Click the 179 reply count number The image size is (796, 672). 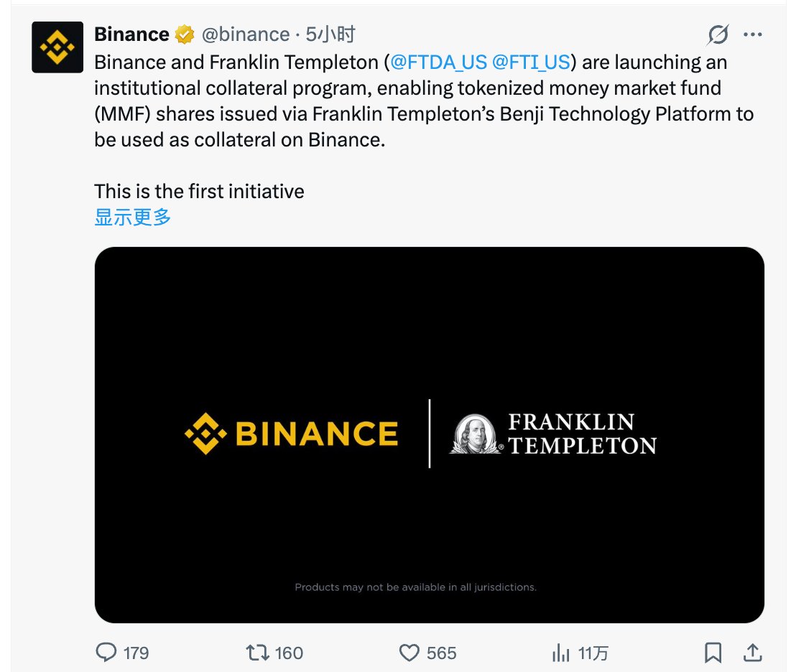pos(136,653)
